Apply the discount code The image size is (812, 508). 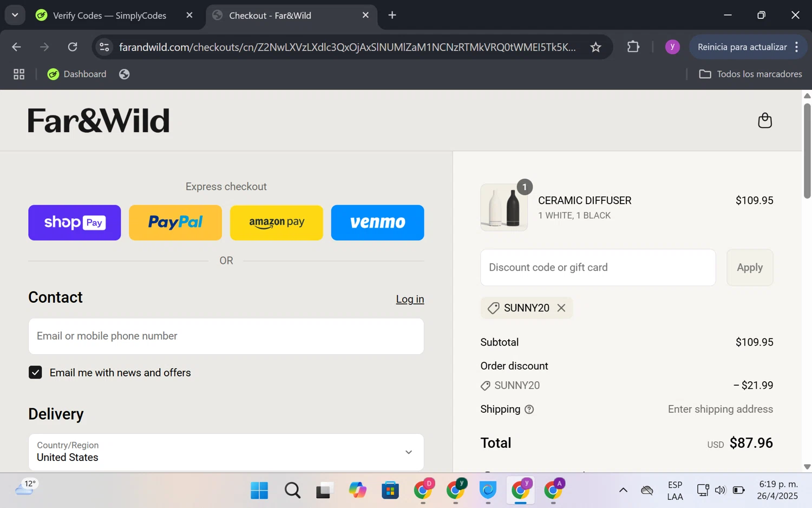tap(750, 268)
